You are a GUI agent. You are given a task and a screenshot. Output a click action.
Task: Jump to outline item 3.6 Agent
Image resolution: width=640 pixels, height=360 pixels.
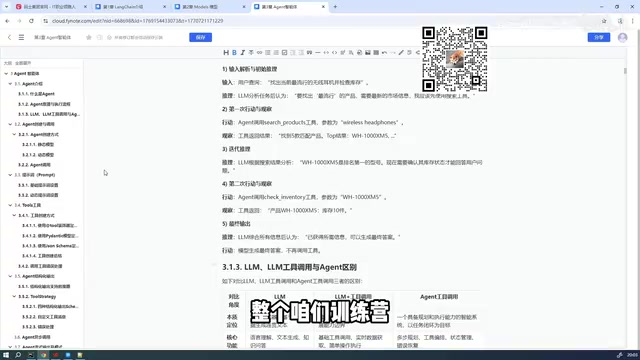coord(32,337)
